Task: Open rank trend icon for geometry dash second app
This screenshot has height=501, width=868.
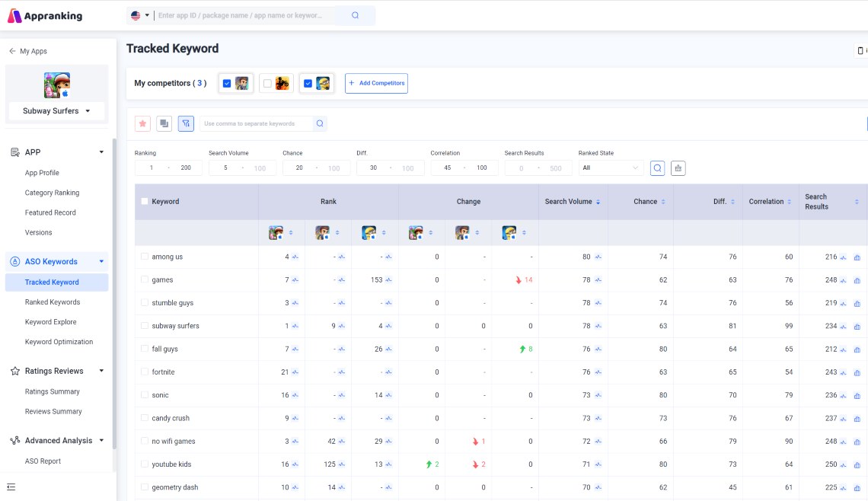Action: click(x=342, y=488)
